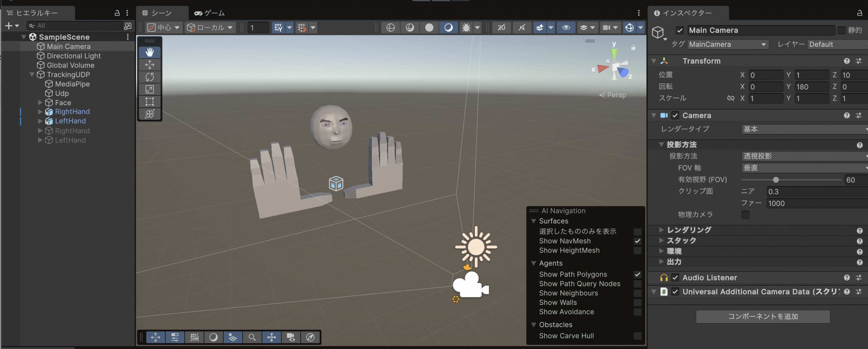
Task: Click the hierarchy panel lock icon
Action: (117, 13)
